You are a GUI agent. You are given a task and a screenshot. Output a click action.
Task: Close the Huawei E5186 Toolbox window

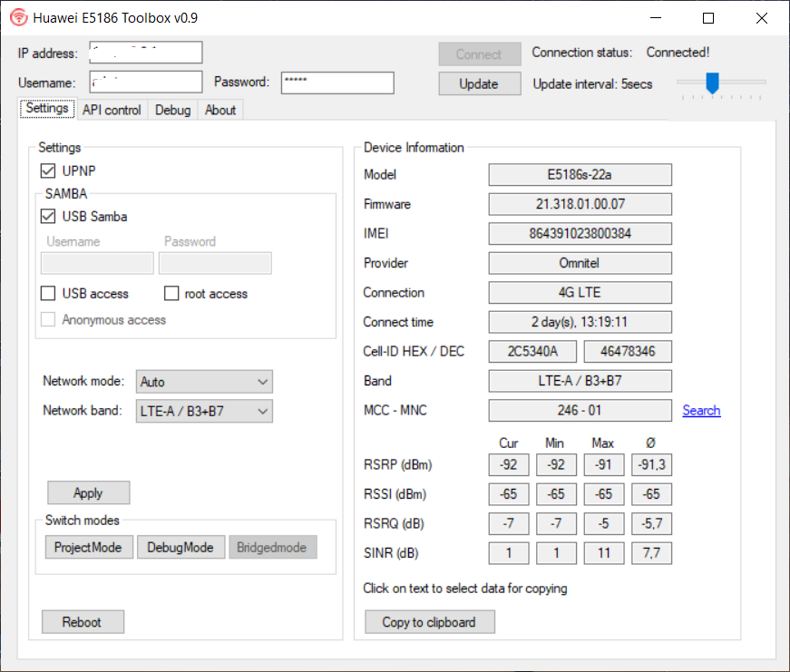(761, 18)
